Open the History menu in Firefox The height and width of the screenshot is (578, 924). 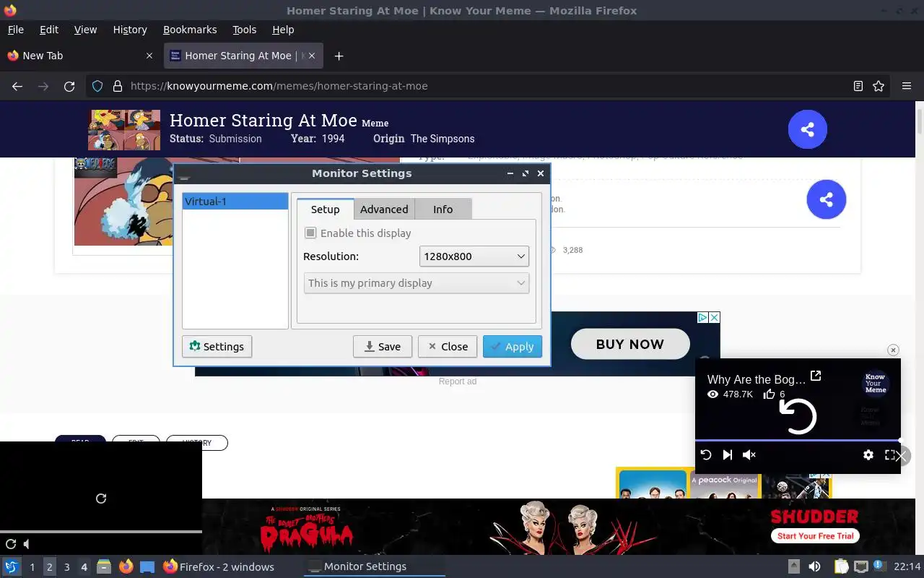point(130,30)
